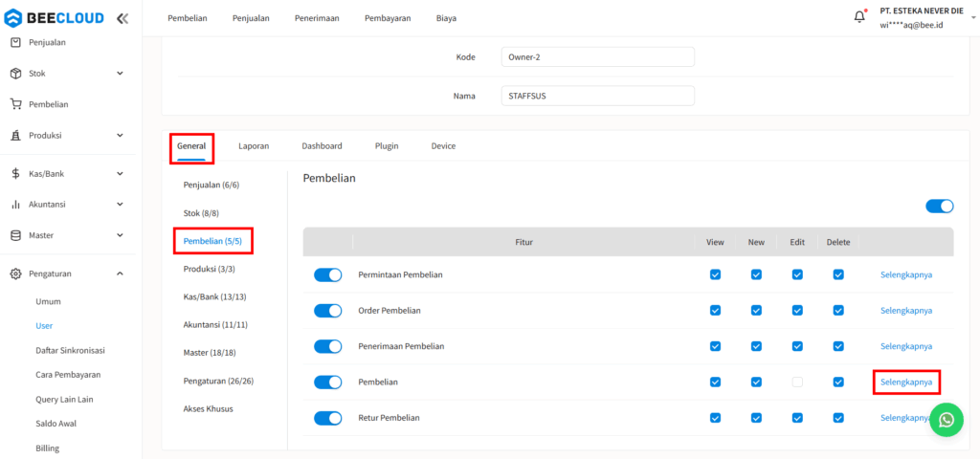The height and width of the screenshot is (459, 980).
Task: Switch to the Laporan tab
Action: 254,146
